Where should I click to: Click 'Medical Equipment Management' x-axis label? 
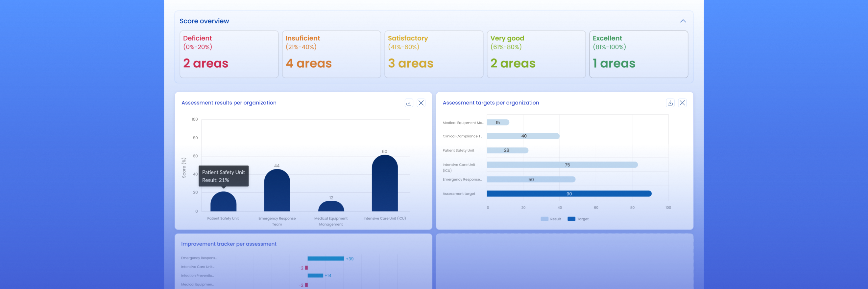[331, 221]
